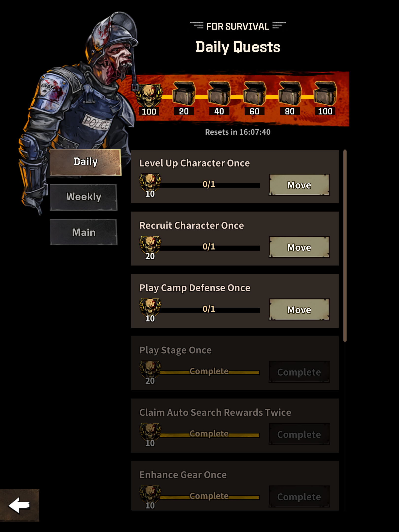Tap the back arrow icon
The width and height of the screenshot is (399, 532).
tap(19, 505)
